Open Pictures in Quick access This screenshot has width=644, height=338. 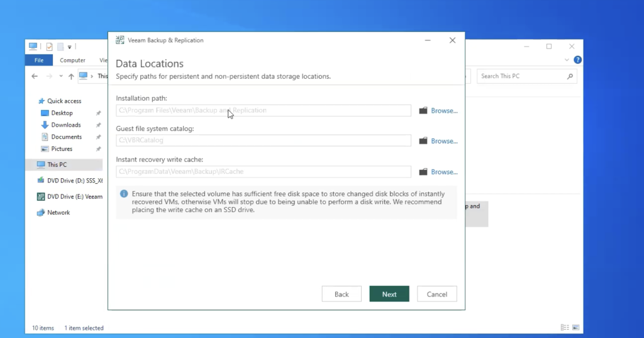click(x=57, y=149)
